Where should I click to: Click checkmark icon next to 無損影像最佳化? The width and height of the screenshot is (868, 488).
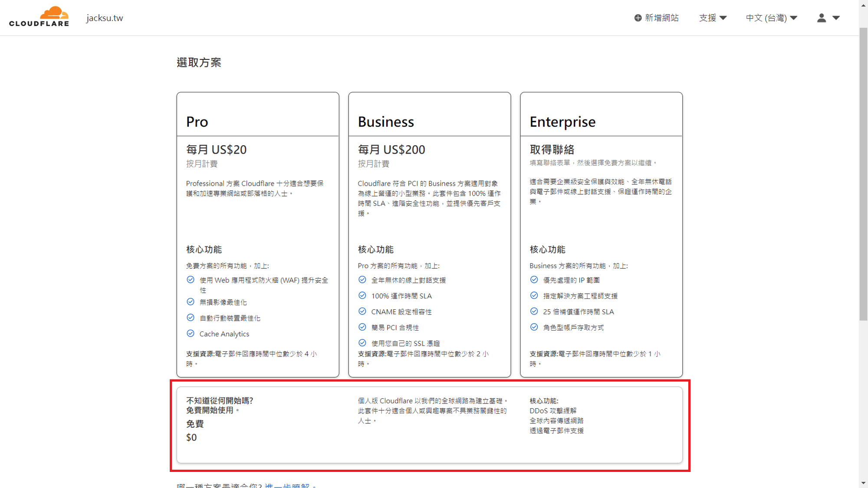coord(191,301)
